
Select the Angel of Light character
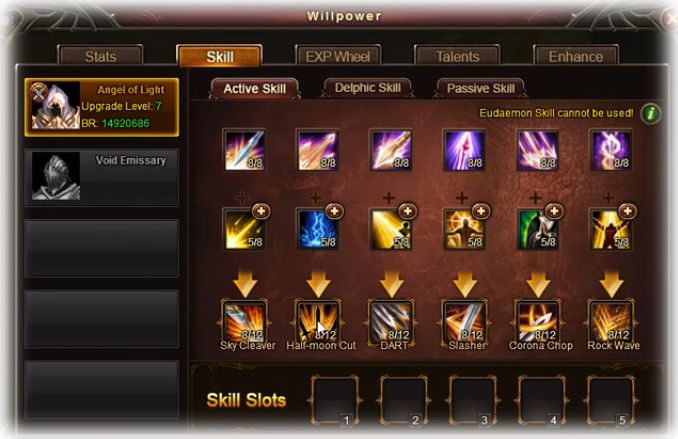(102, 107)
